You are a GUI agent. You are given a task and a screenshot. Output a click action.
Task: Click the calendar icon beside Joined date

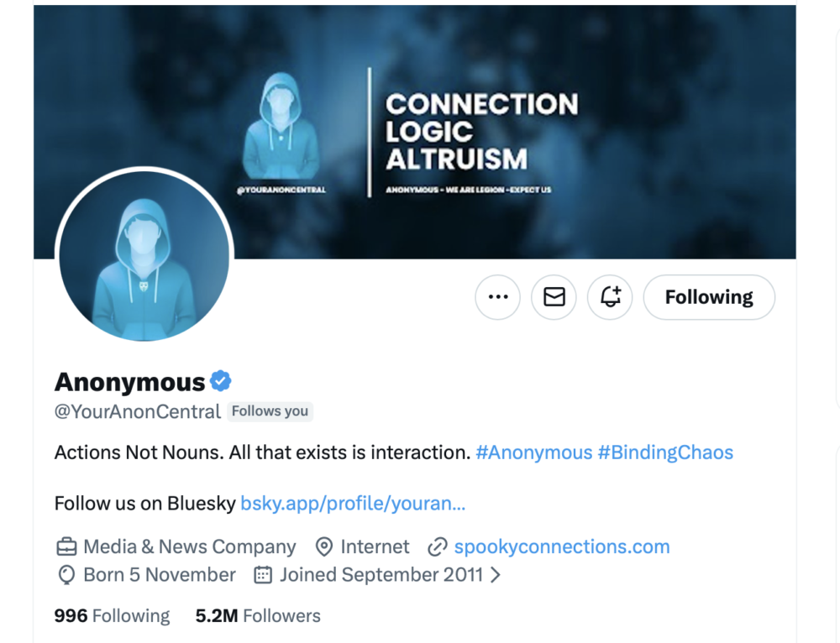click(263, 575)
